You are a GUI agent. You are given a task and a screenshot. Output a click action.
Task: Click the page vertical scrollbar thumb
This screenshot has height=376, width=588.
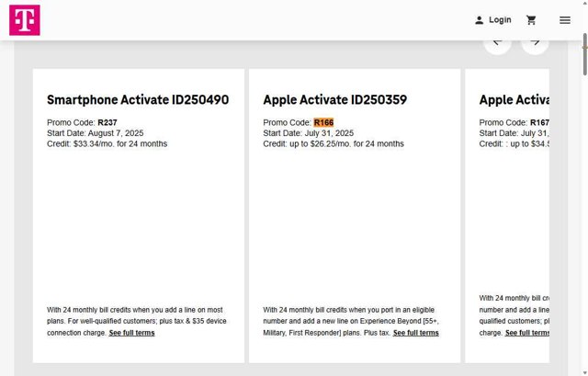(584, 54)
